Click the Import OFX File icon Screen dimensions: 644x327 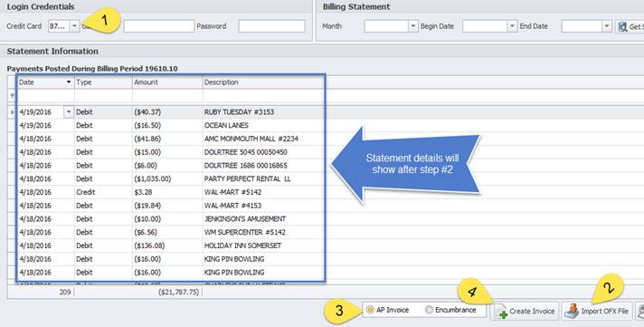(572, 312)
